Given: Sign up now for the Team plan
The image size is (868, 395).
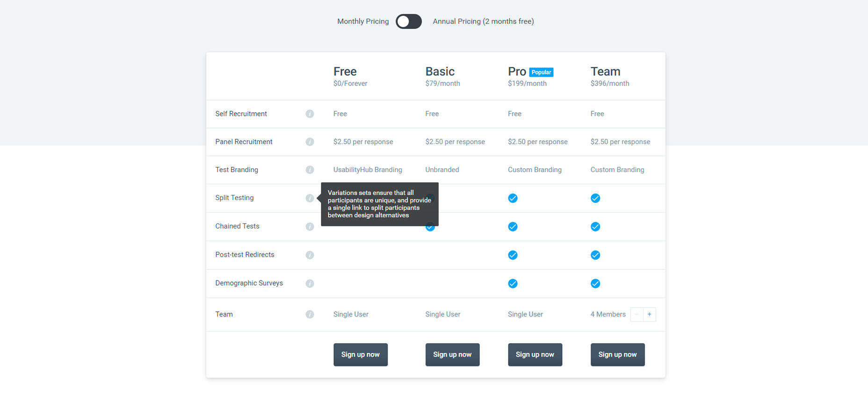Looking at the screenshot, I should click(617, 355).
